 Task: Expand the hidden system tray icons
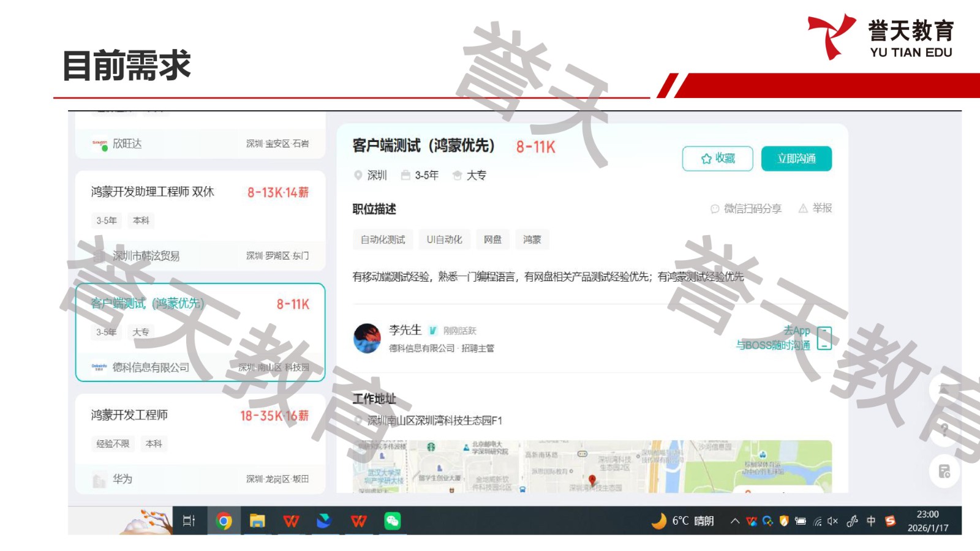click(x=734, y=521)
